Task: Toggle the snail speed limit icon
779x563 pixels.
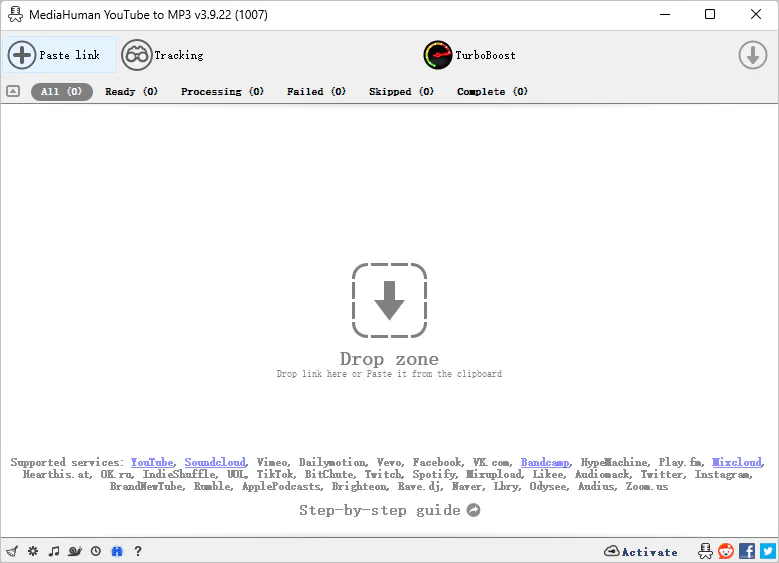Action: coord(75,551)
